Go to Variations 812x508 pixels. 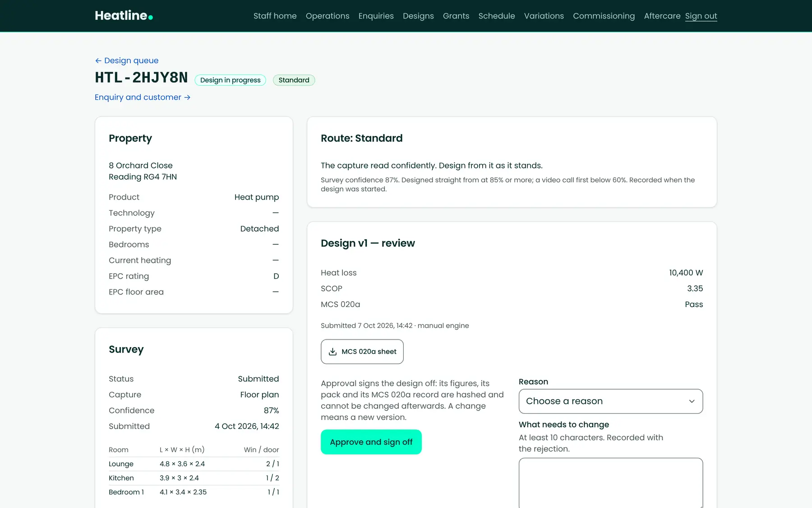pos(544,16)
